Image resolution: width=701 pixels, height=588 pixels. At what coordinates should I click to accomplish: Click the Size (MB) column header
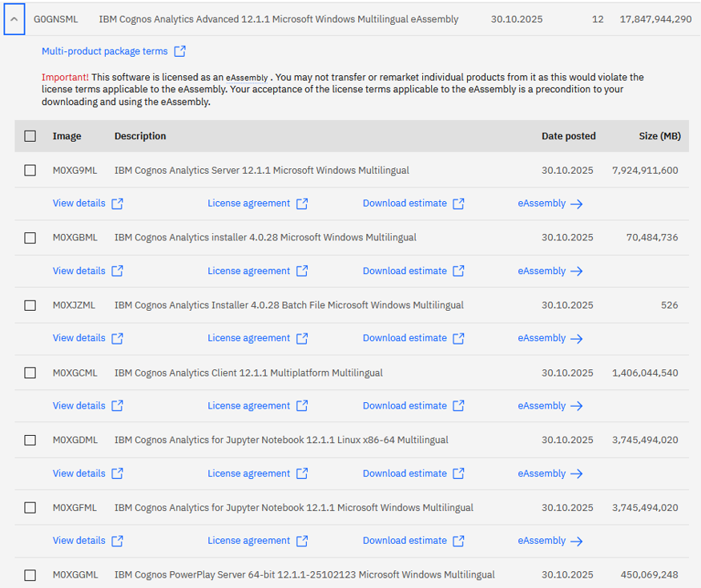(x=659, y=136)
